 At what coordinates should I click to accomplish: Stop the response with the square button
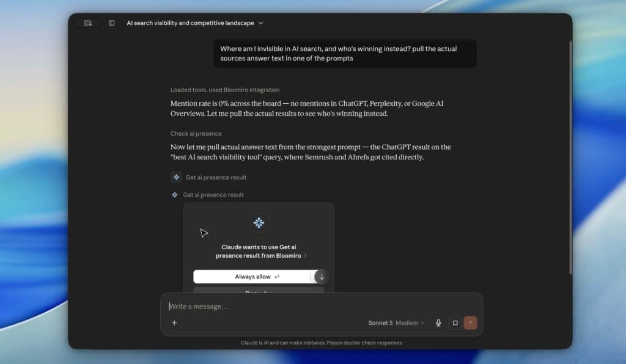point(455,323)
